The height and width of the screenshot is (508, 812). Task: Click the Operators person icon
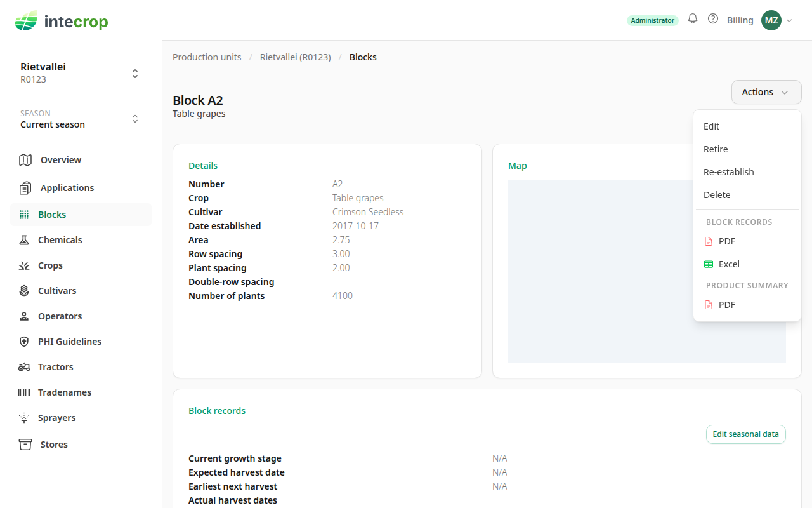(x=24, y=316)
